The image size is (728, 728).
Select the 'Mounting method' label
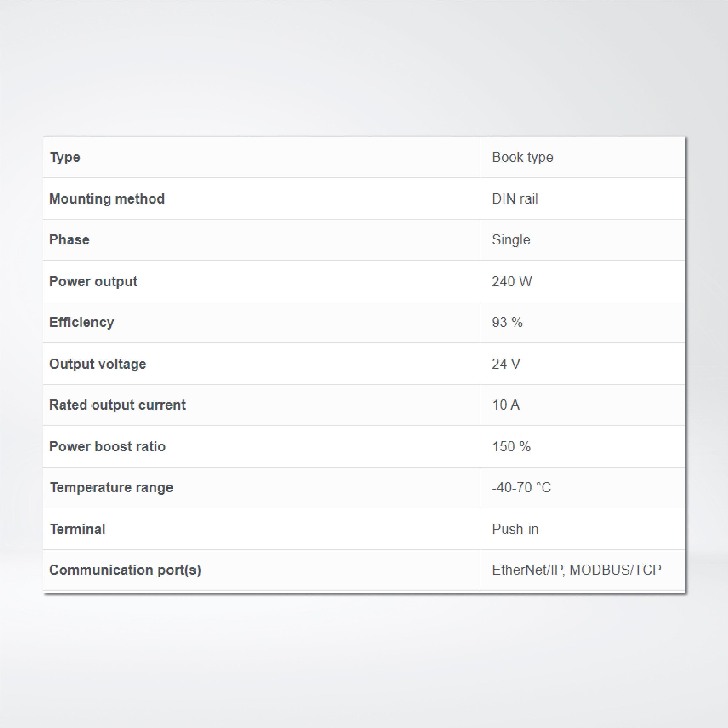click(x=107, y=198)
